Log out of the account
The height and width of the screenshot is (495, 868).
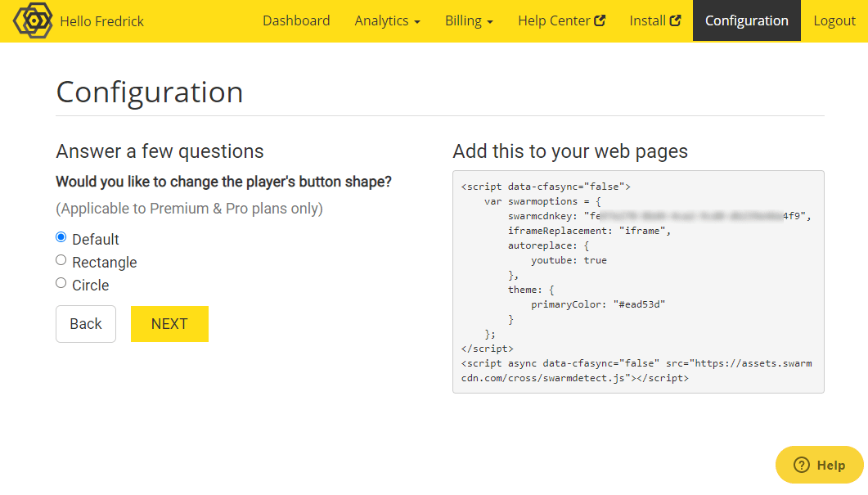(x=834, y=20)
